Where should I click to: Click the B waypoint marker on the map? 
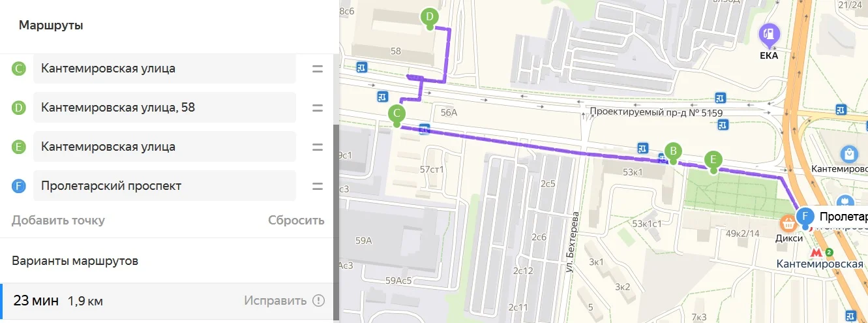tap(673, 151)
